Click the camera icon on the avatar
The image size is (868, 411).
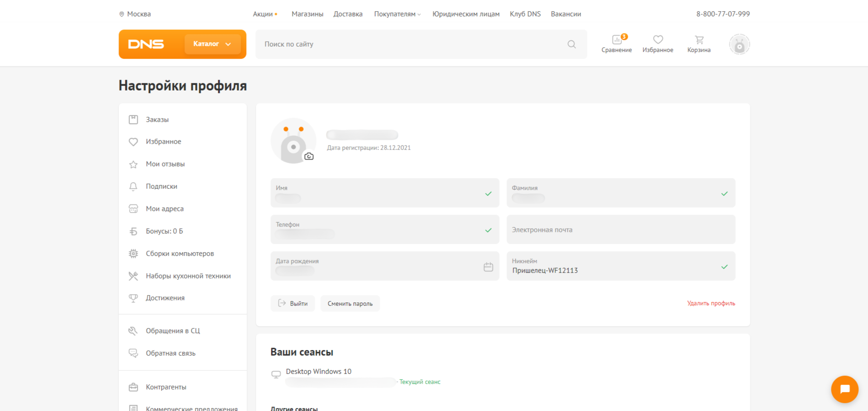coord(309,156)
